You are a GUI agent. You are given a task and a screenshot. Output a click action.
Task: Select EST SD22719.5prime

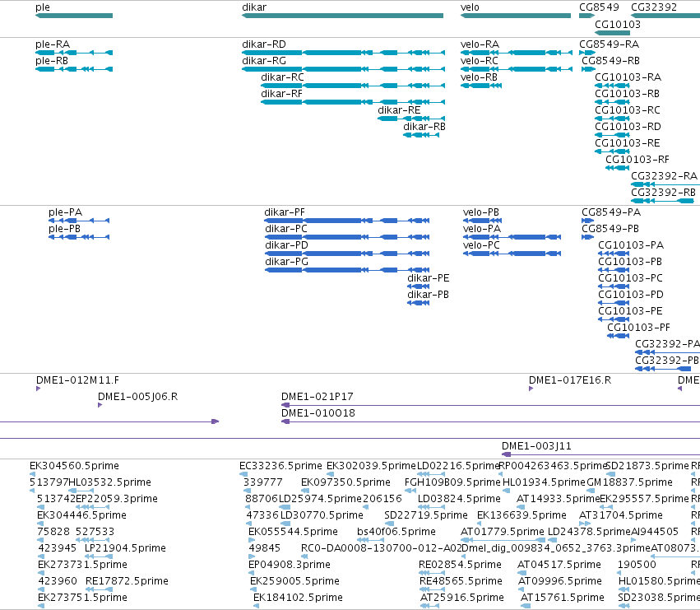[425, 515]
